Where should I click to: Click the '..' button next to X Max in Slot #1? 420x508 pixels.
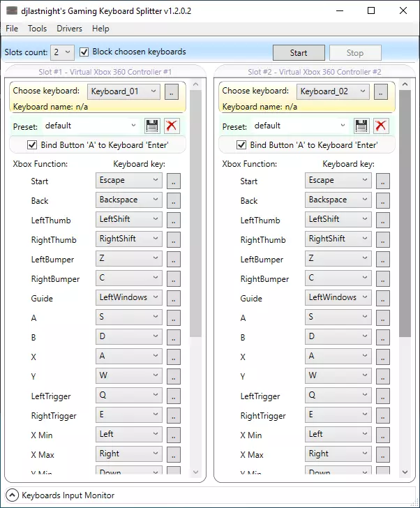pyautogui.click(x=174, y=454)
